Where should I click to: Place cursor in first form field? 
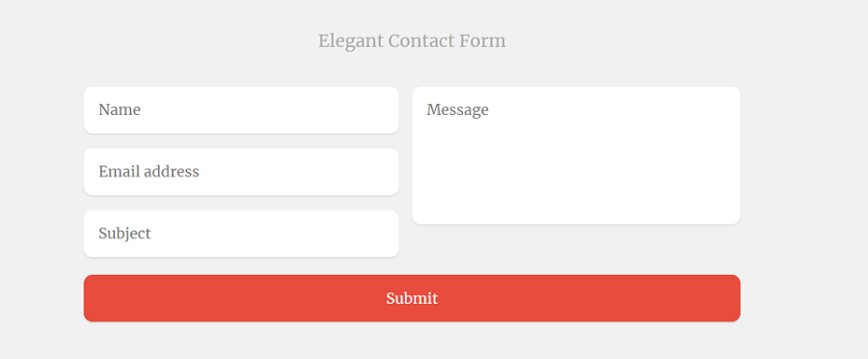coord(241,110)
